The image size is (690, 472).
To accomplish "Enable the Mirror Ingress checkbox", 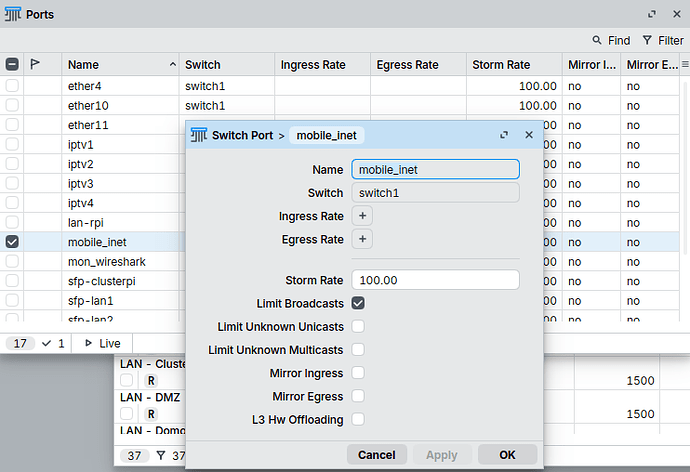I will 358,373.
